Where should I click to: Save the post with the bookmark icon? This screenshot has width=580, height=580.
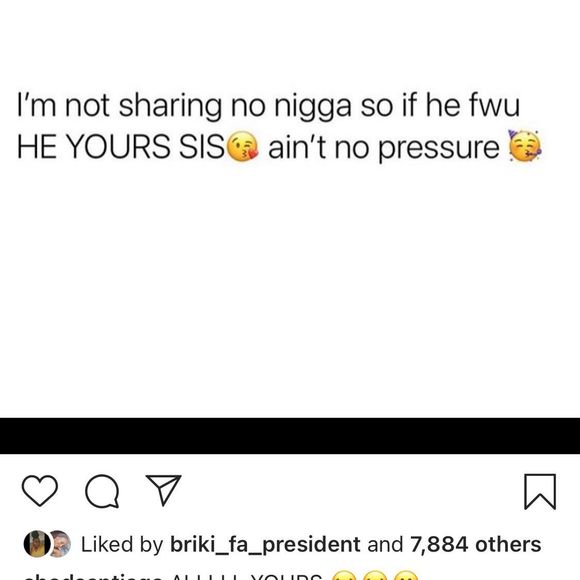[x=540, y=492]
